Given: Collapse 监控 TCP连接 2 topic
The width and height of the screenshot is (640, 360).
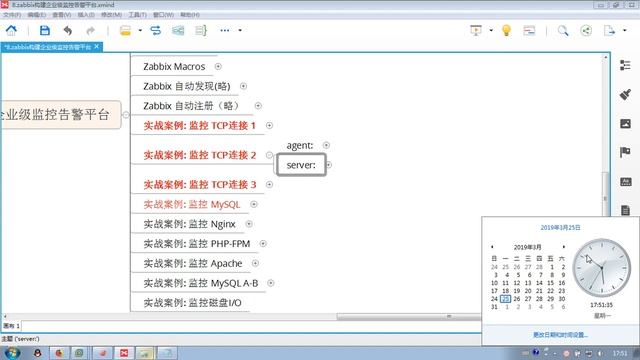Looking at the screenshot, I should (x=269, y=155).
